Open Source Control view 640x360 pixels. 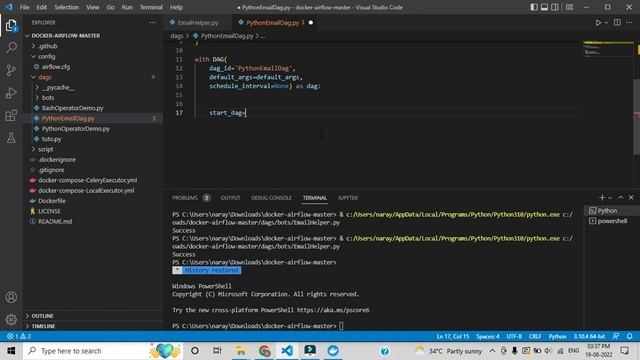pyautogui.click(x=11, y=70)
